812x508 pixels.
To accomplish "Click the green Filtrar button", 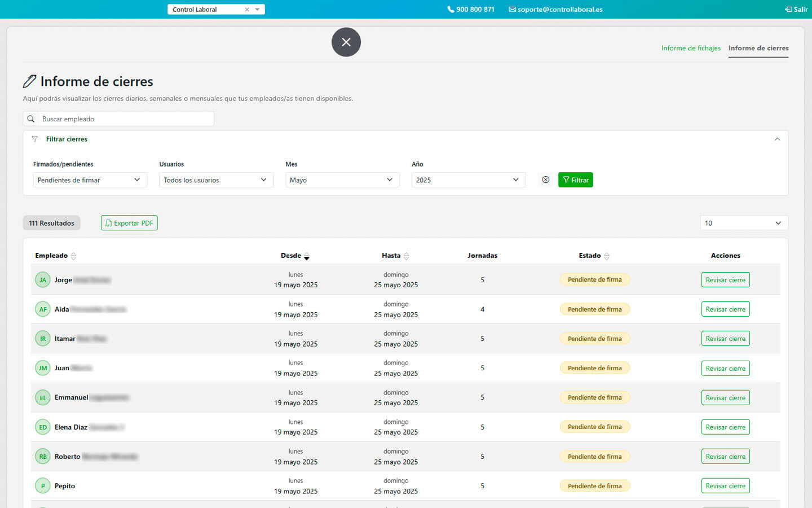I will [x=576, y=179].
